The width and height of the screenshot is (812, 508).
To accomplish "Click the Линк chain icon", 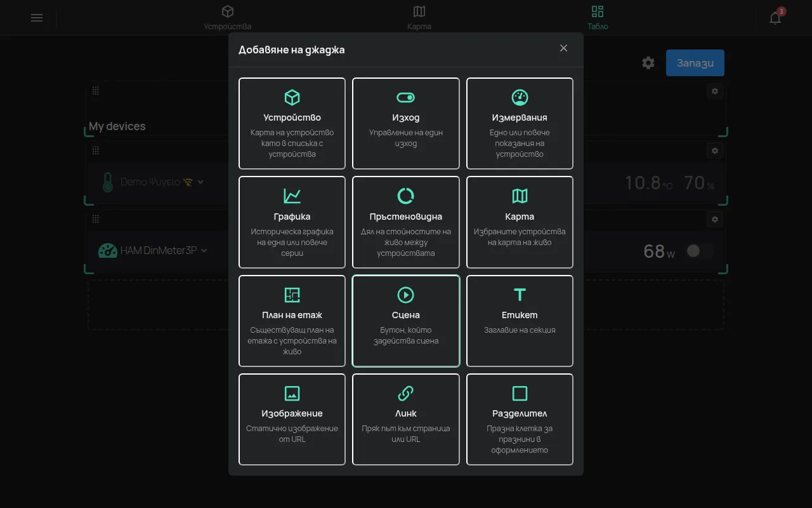I will tap(406, 393).
